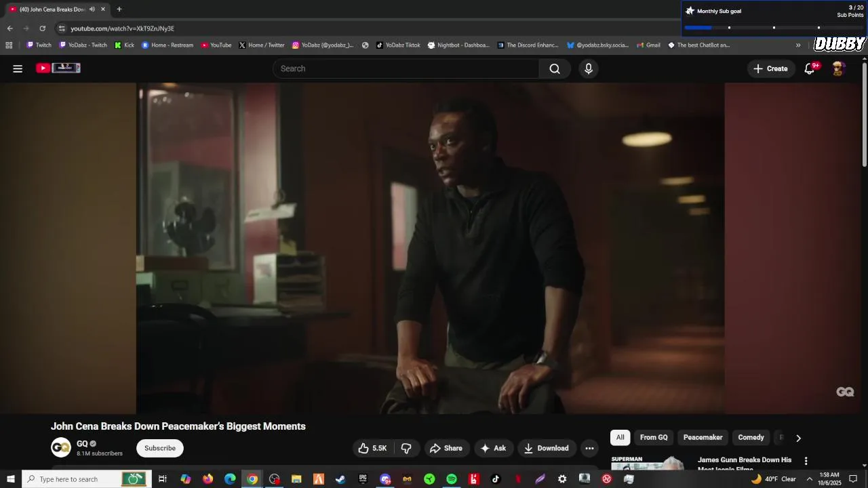Open Twitch bookmark
The height and width of the screenshot is (488, 868).
click(39, 45)
